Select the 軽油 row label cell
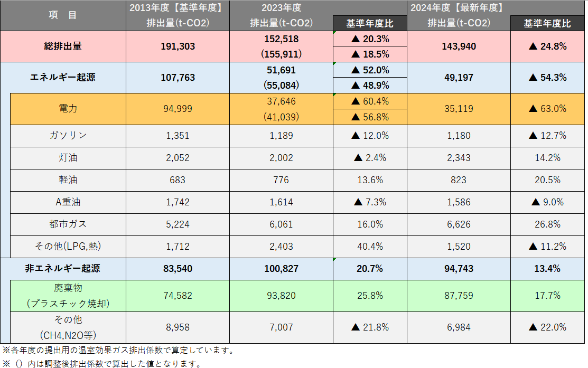 pos(68,180)
